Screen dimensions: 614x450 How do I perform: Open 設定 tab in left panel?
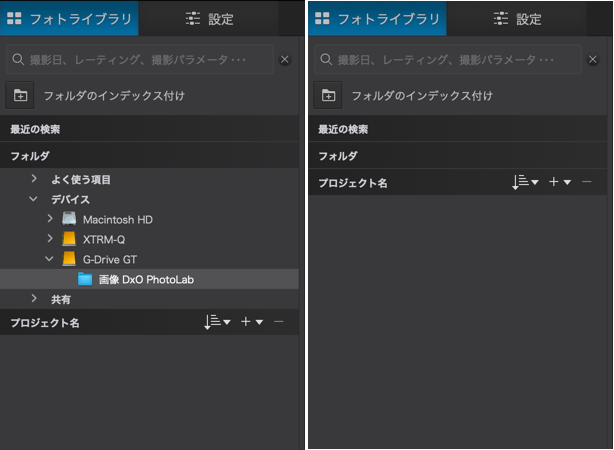(x=209, y=18)
